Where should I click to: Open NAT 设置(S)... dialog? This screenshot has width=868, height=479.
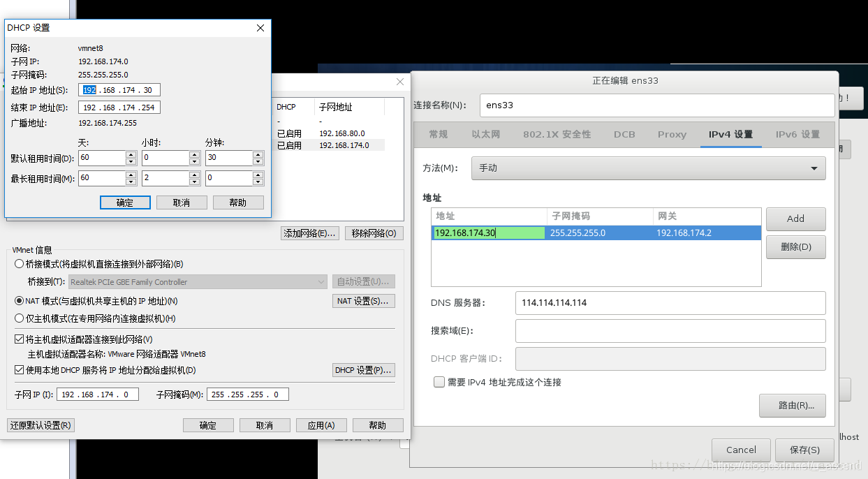point(364,301)
